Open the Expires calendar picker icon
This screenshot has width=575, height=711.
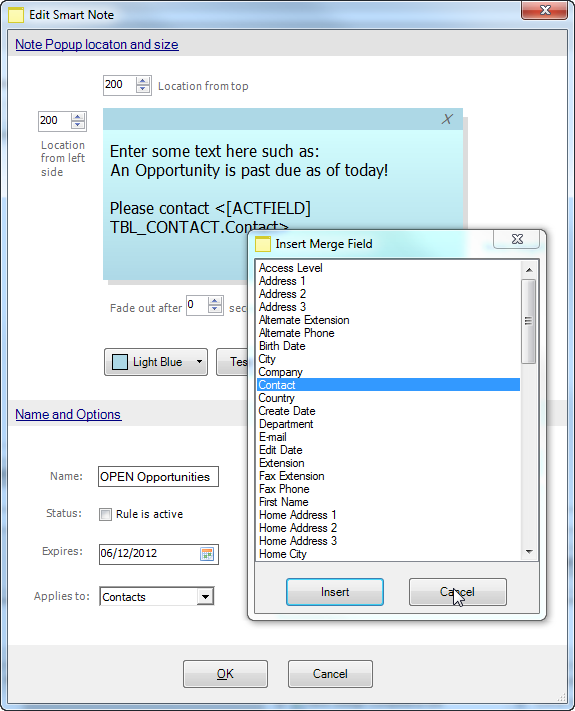[x=207, y=554]
